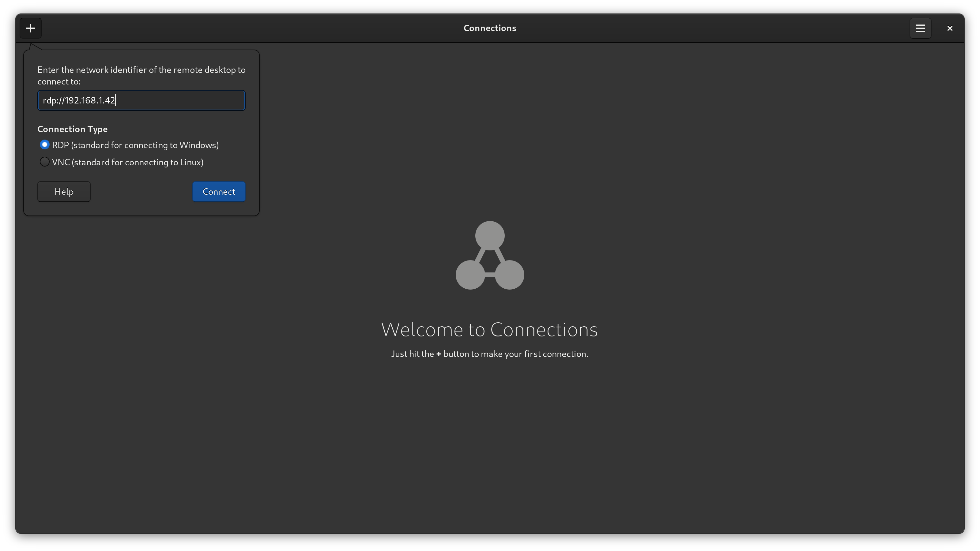Image resolution: width=980 pixels, height=551 pixels.
Task: Choose VNC standard for connecting to Linux
Action: coord(44,162)
